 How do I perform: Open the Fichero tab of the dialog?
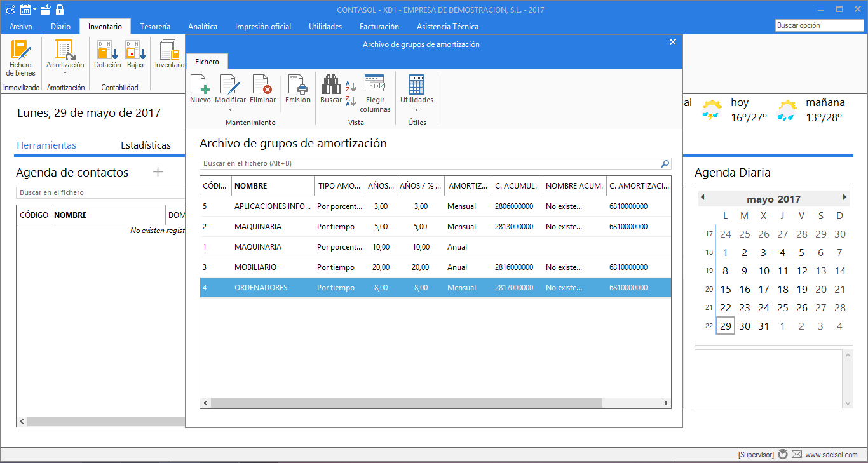click(207, 62)
